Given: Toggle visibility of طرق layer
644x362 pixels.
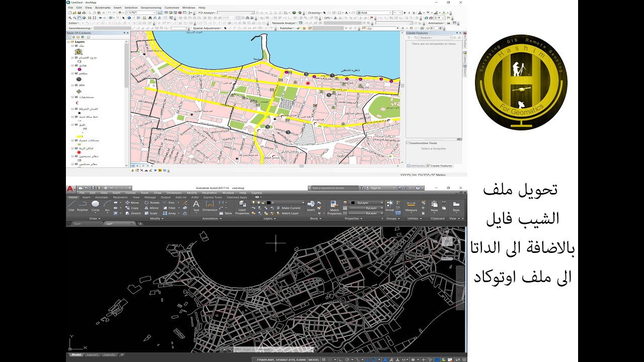Looking at the screenshot, I should [x=76, y=125].
